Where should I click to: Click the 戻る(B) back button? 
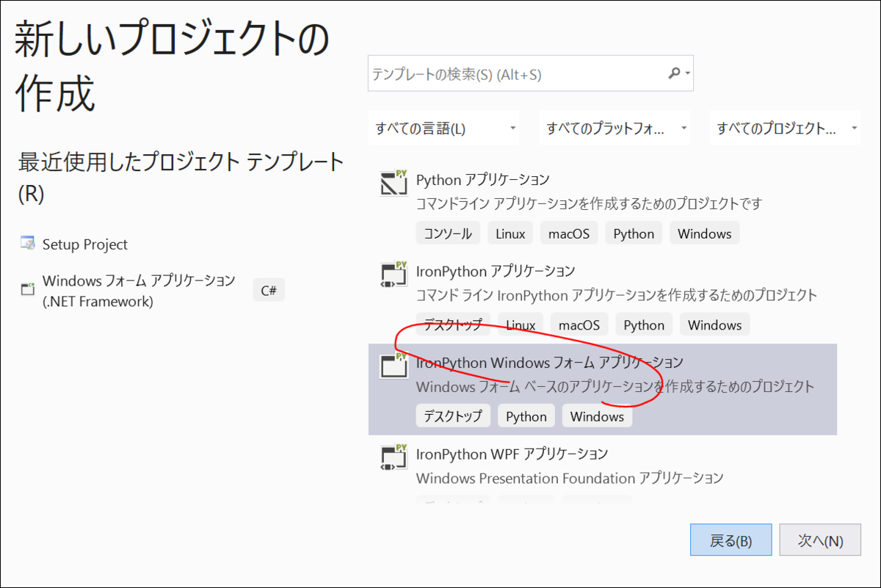730,540
